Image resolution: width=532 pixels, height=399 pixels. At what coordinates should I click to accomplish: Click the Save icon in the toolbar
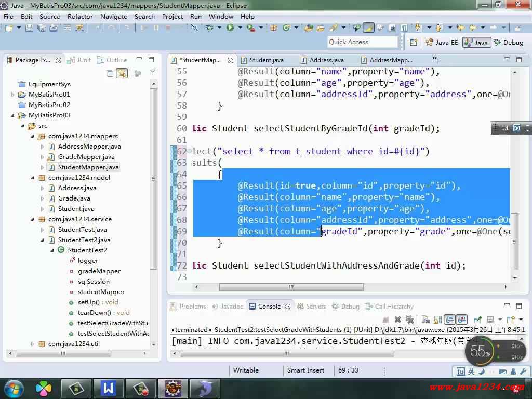click(30, 28)
